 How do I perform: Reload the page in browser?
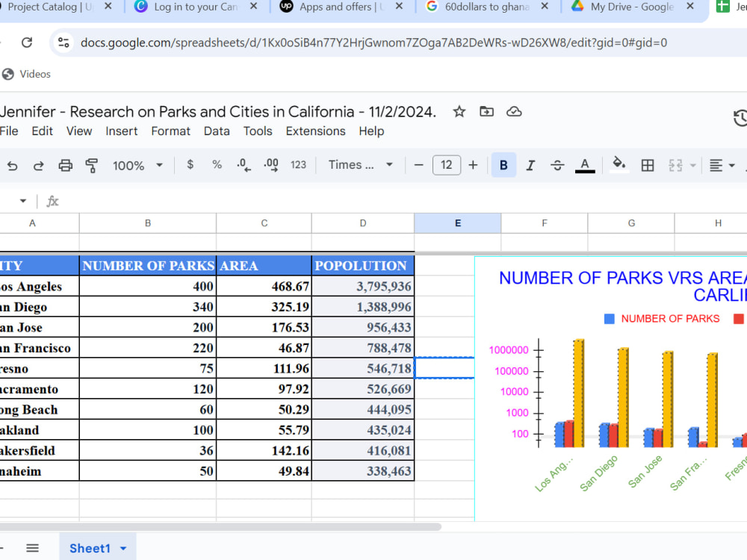[x=27, y=43]
